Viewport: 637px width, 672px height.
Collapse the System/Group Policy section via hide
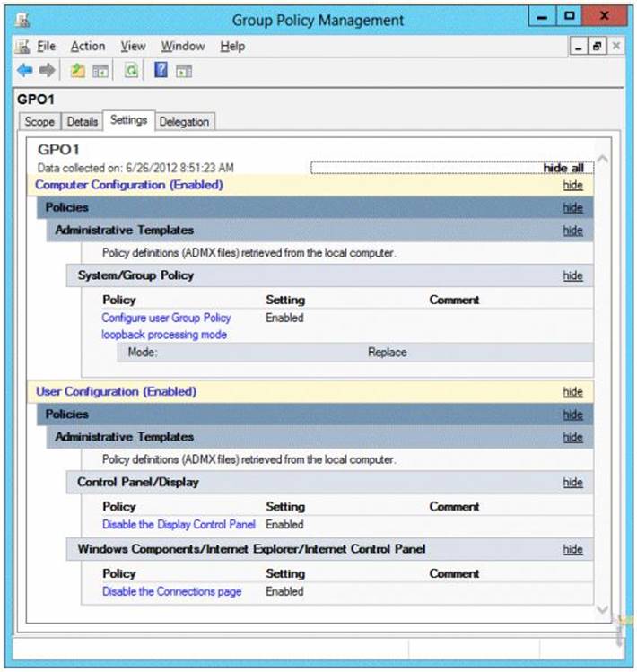click(572, 275)
